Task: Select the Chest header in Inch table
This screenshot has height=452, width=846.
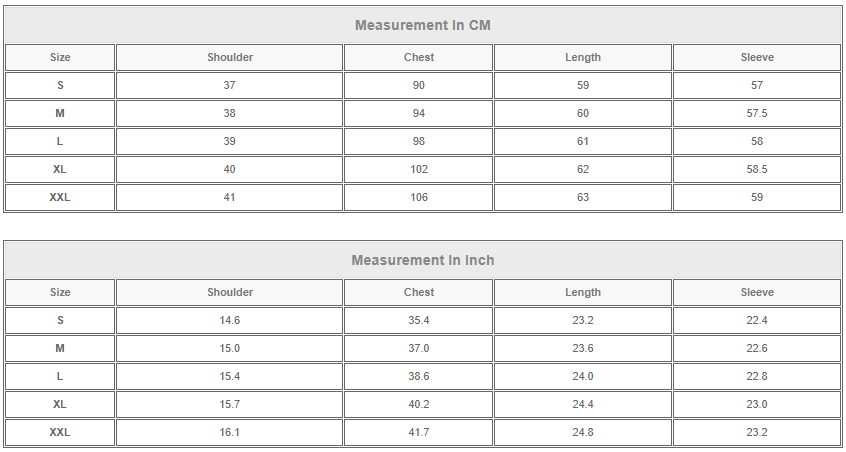Action: pos(419,292)
